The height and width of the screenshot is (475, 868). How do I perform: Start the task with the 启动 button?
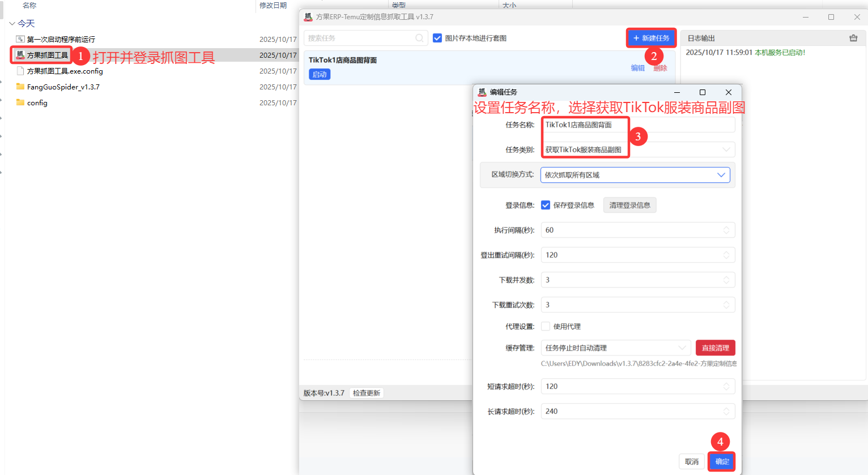pyautogui.click(x=320, y=74)
